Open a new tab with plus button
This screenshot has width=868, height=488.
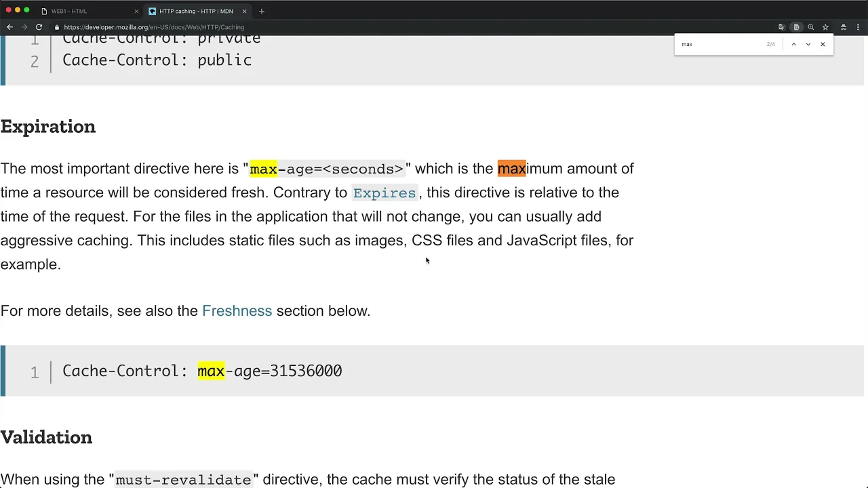pos(262,11)
